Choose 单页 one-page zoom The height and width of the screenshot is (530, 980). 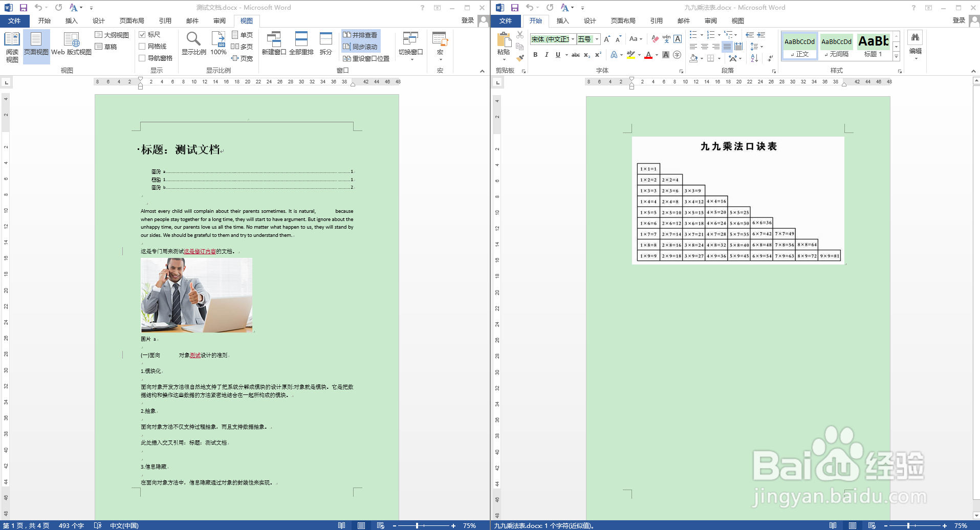click(x=242, y=35)
